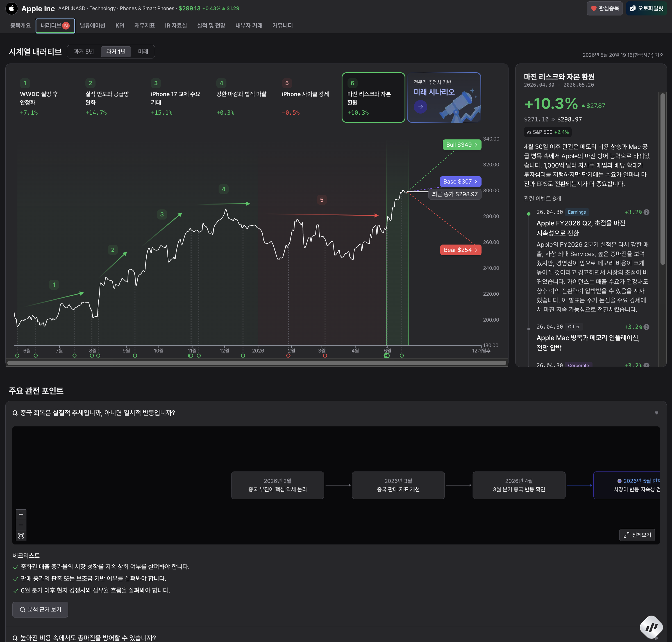Click the 최근 종가 $298.97 label
The width and height of the screenshot is (672, 642).
455,194
